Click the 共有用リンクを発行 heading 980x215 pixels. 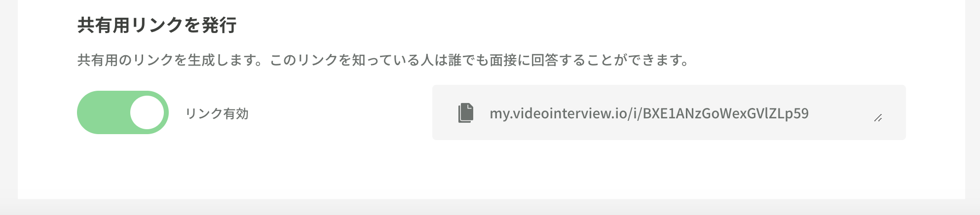157,25
